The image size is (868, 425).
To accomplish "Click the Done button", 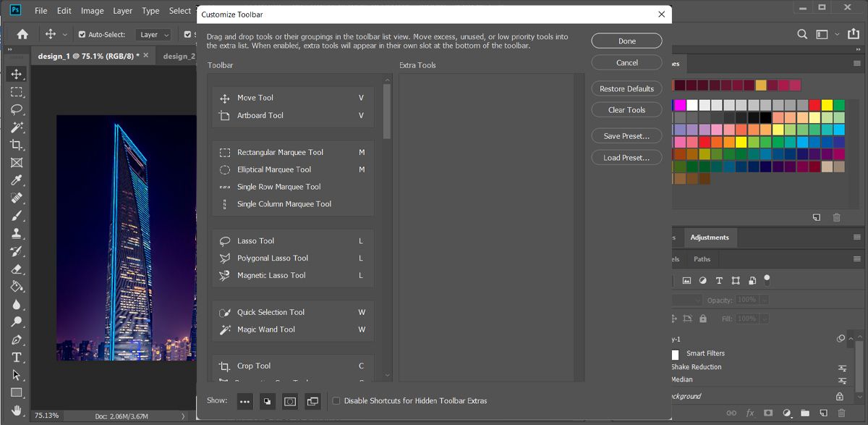I will tap(626, 41).
